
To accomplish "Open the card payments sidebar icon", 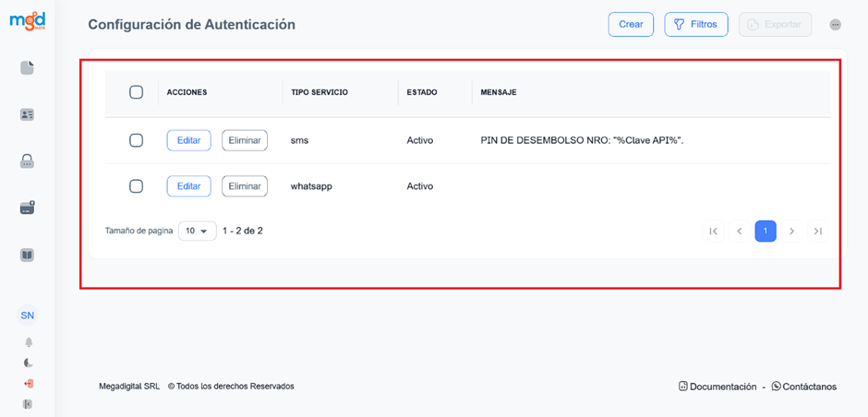I will pos(27,208).
